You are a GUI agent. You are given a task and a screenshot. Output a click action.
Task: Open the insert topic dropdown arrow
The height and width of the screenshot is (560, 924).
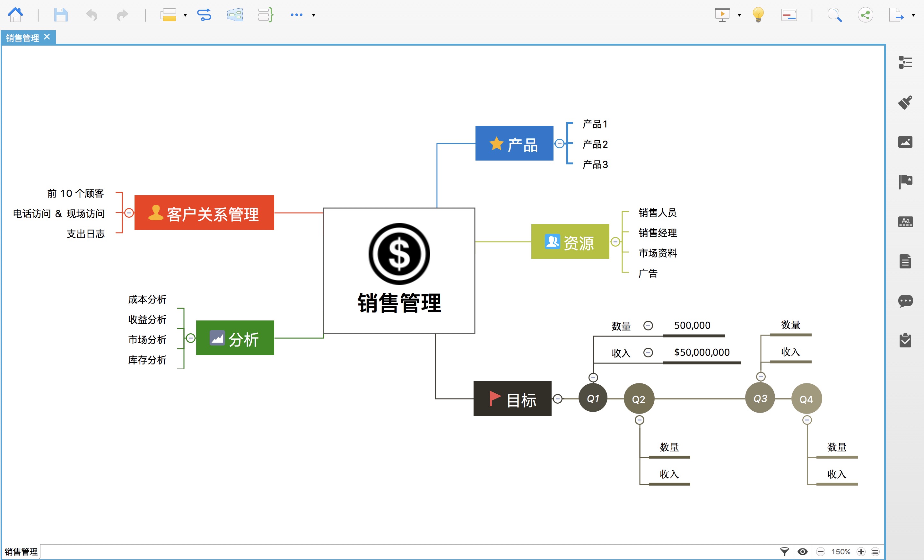pos(185,15)
